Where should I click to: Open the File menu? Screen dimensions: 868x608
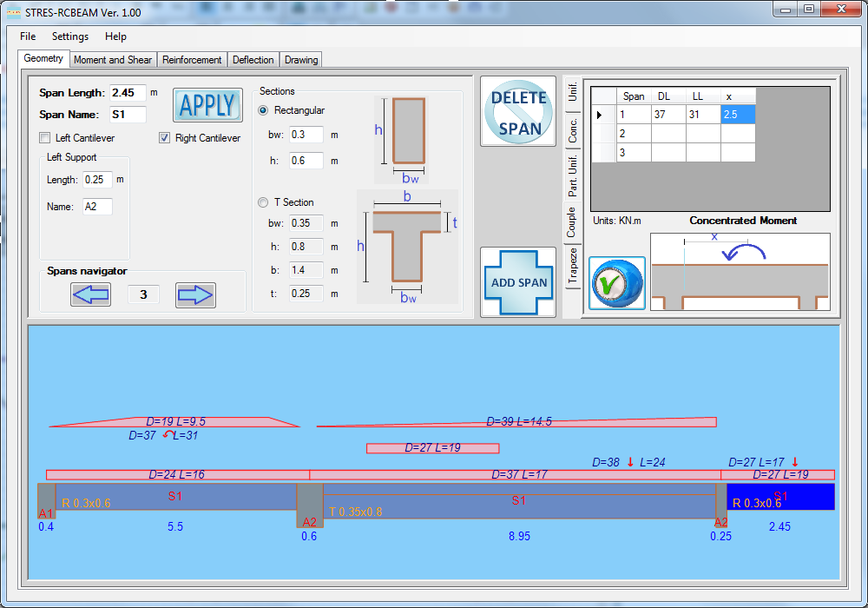tap(28, 36)
